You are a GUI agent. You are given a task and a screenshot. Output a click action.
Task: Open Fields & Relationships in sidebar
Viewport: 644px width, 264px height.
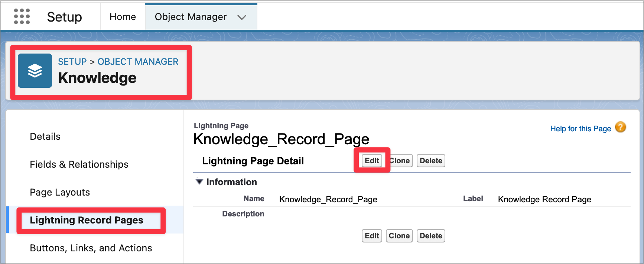pos(79,164)
